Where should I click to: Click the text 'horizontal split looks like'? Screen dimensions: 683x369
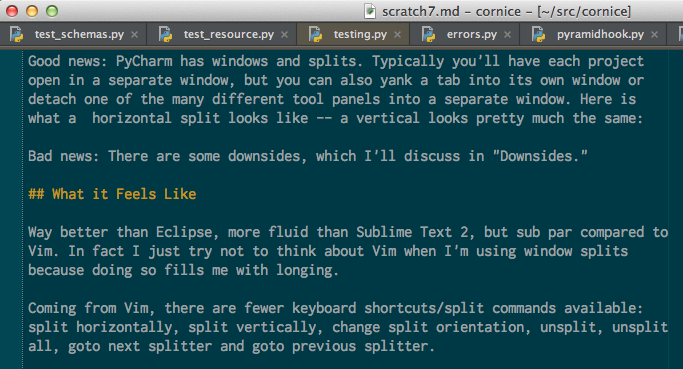200,118
